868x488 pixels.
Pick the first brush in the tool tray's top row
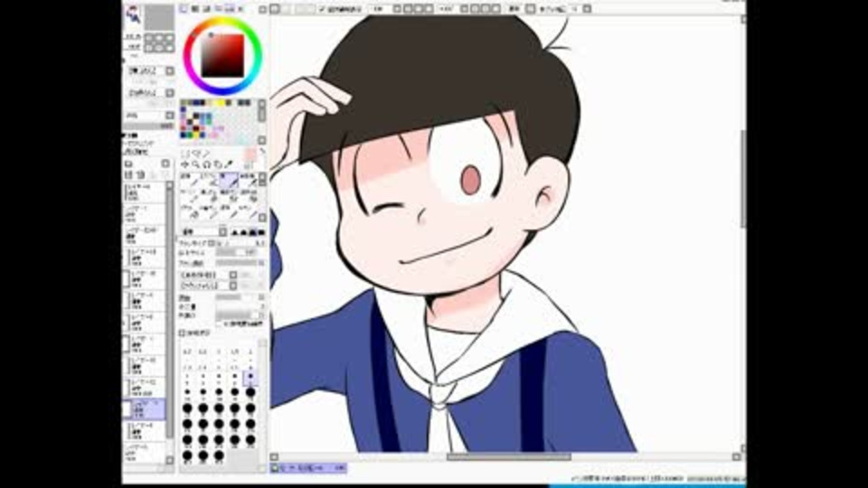tap(190, 181)
